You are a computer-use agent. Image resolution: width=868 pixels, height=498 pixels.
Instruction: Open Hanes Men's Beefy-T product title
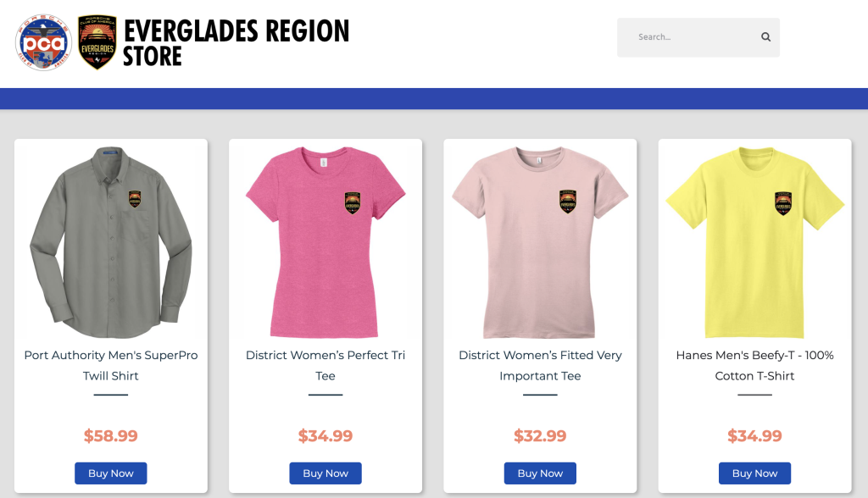[x=755, y=365]
